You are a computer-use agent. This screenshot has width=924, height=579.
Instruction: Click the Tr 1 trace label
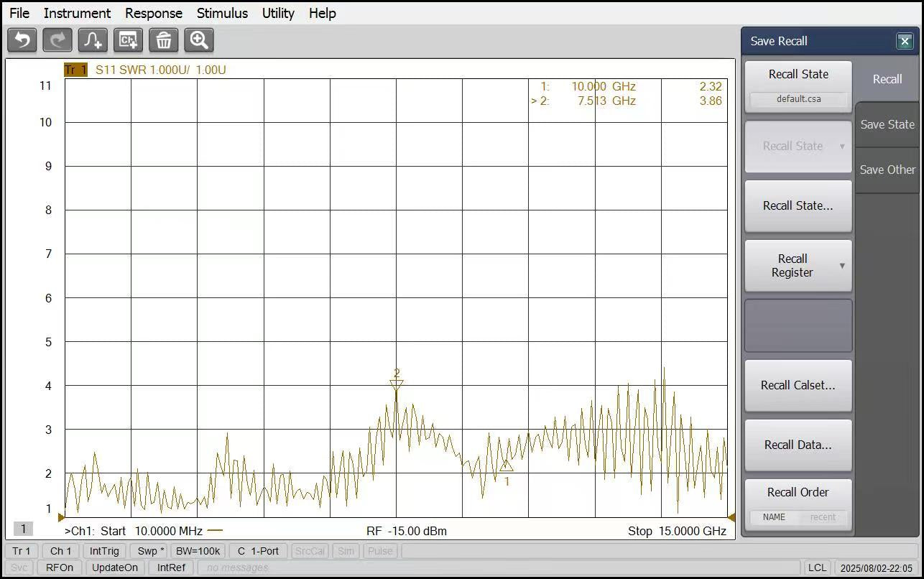75,70
